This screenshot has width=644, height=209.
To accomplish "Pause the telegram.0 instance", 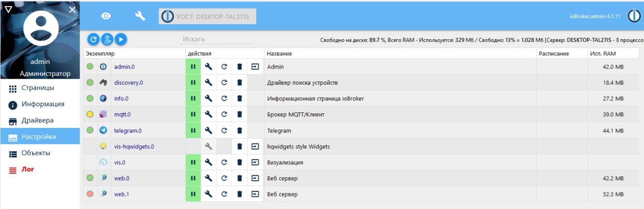I will [193, 130].
